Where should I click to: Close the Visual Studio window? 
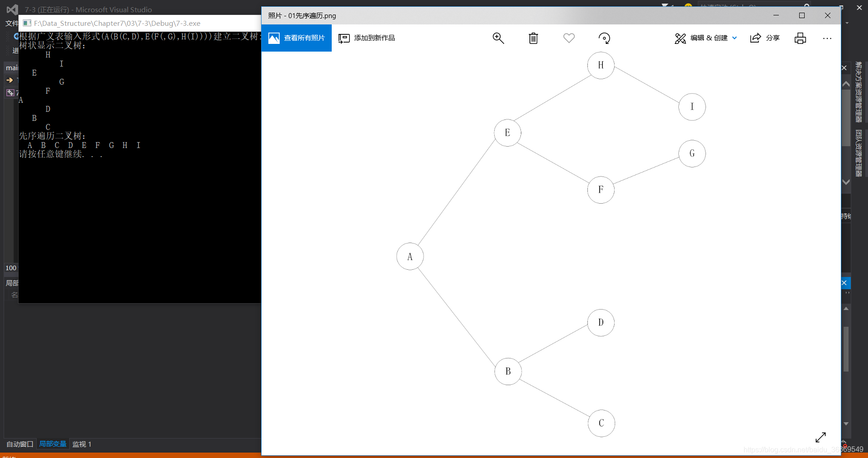[859, 8]
